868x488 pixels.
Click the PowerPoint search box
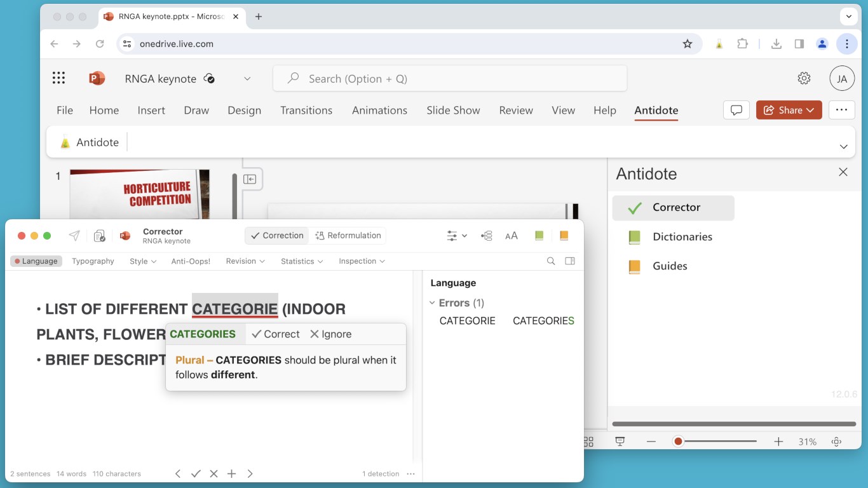click(x=450, y=79)
